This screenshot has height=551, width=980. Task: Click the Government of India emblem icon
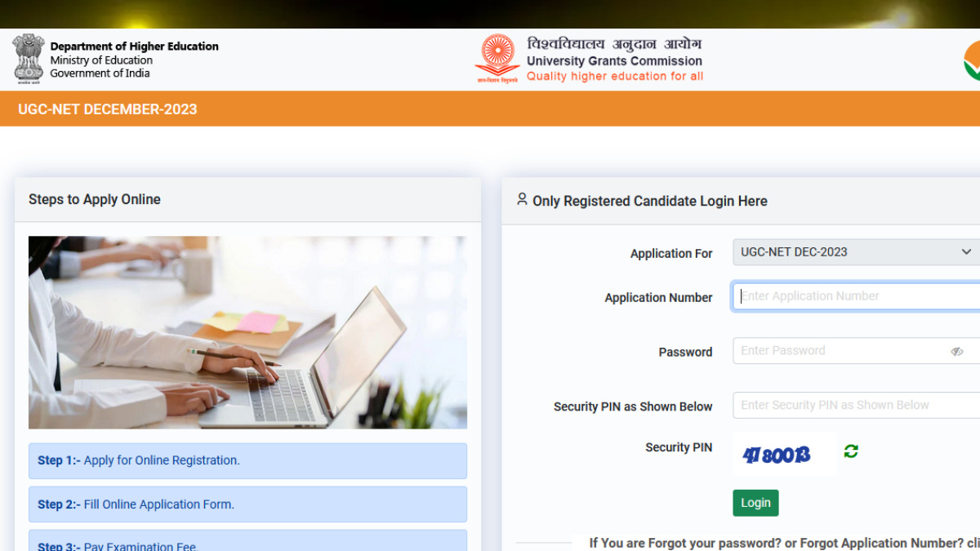coord(28,57)
